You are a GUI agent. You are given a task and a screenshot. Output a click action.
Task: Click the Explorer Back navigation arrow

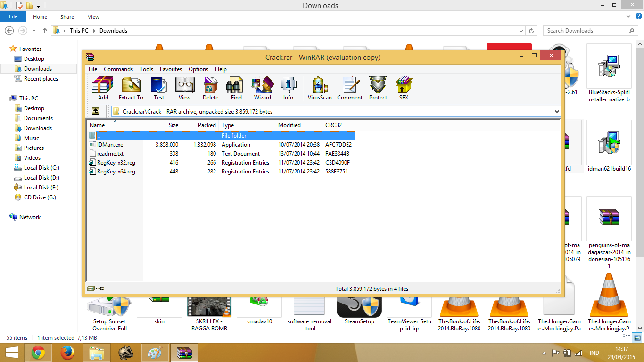[x=9, y=31]
